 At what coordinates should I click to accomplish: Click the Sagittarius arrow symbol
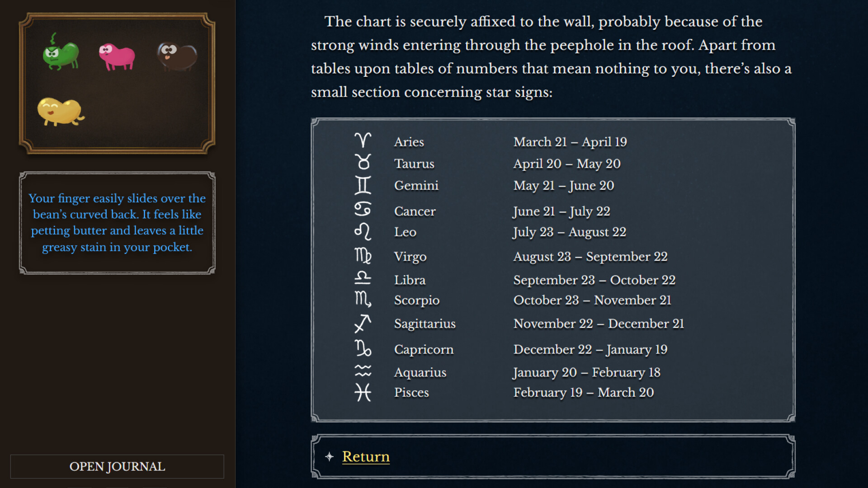363,324
